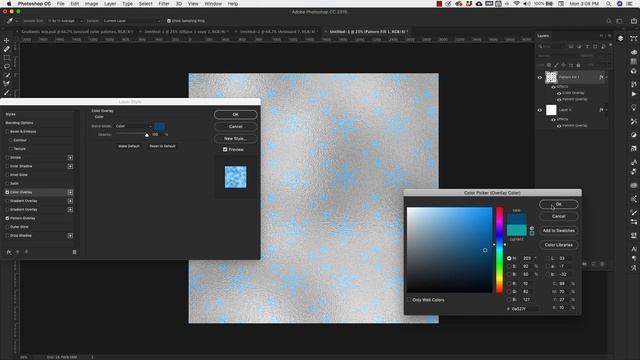Click the fx icon at Layer Style bottom
This screenshot has width=640, height=360.
click(9, 252)
